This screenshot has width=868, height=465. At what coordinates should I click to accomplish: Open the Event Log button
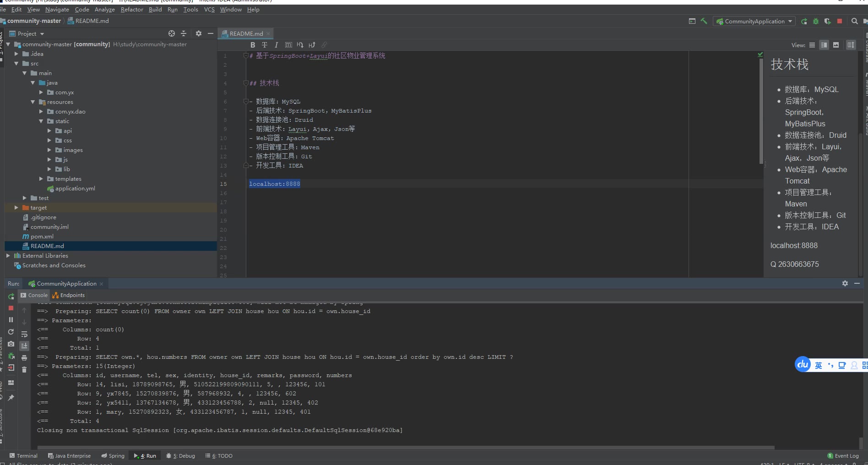843,456
